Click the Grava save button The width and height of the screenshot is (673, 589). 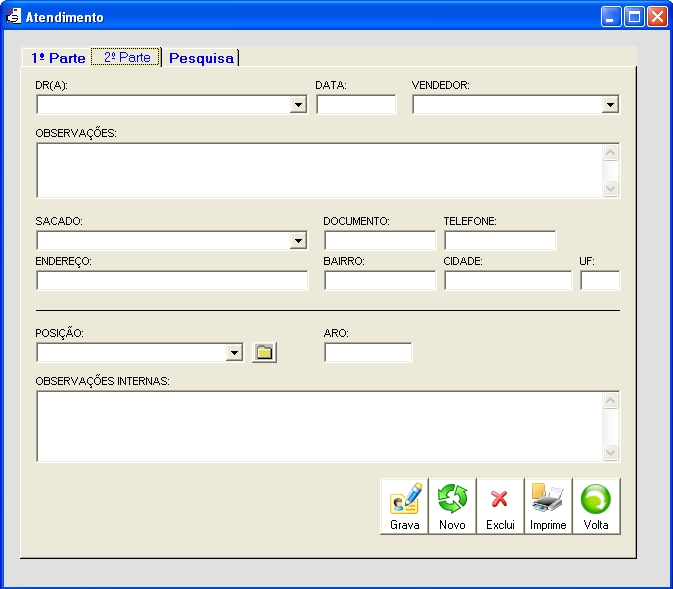coord(404,507)
